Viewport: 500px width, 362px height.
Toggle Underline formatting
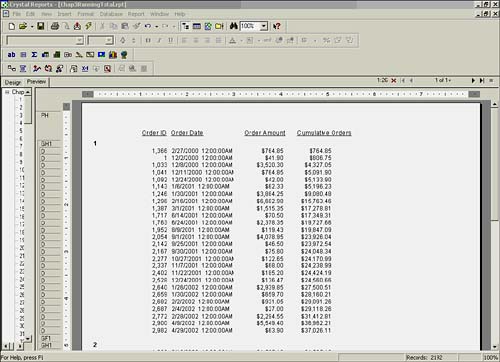pyautogui.click(x=170, y=40)
